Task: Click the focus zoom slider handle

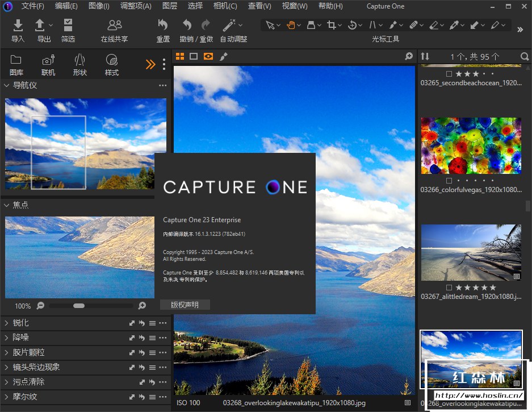Action: point(79,306)
